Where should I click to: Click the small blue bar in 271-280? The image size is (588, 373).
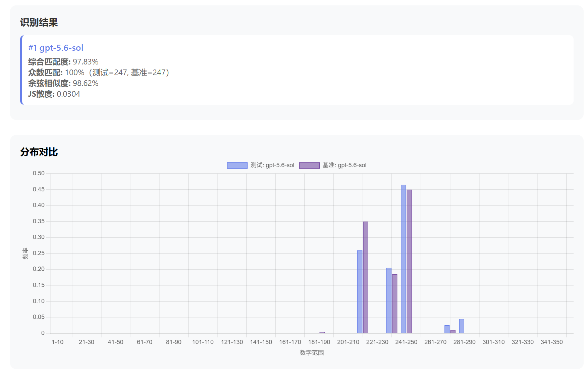[x=447, y=329]
